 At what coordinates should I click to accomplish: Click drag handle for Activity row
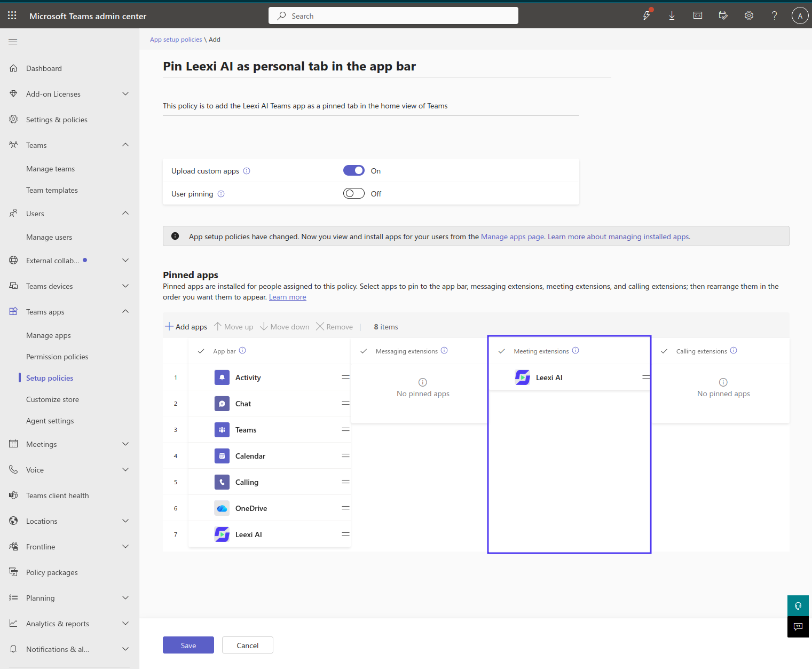[x=345, y=377]
